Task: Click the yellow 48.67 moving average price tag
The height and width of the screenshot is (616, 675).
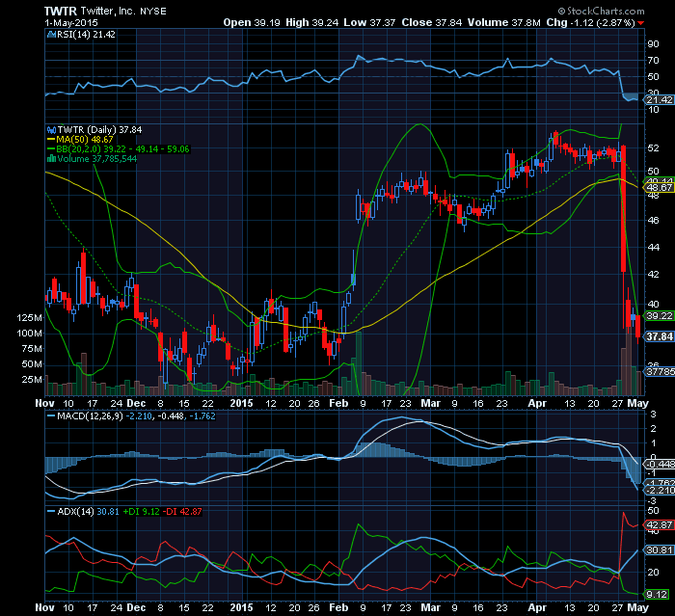Action: click(x=659, y=188)
